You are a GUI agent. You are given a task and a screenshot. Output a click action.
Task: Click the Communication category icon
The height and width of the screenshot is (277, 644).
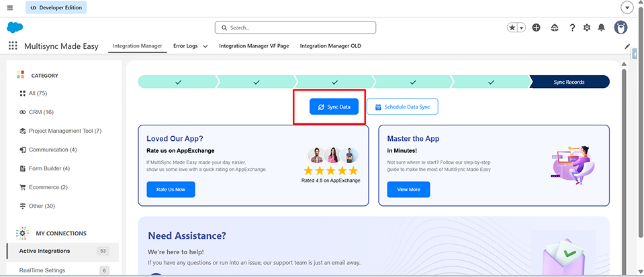tap(23, 150)
